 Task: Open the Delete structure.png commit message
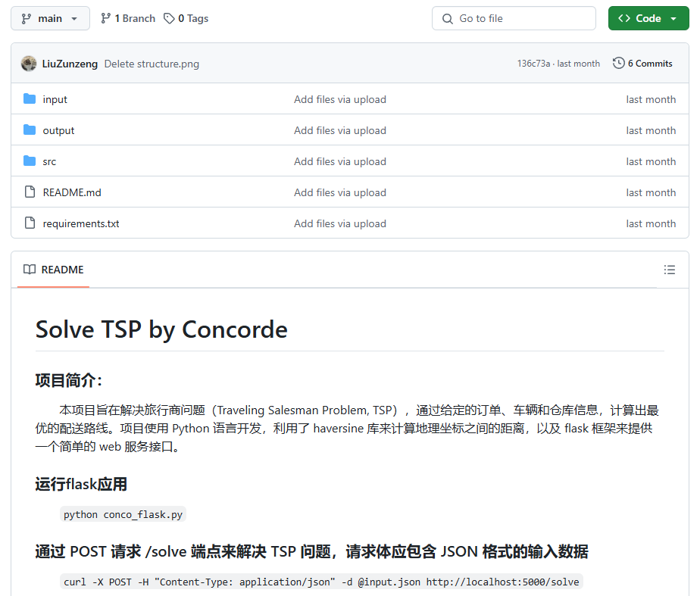point(152,64)
